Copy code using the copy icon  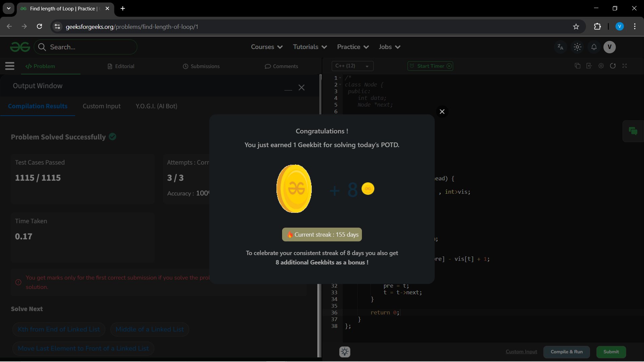(577, 66)
